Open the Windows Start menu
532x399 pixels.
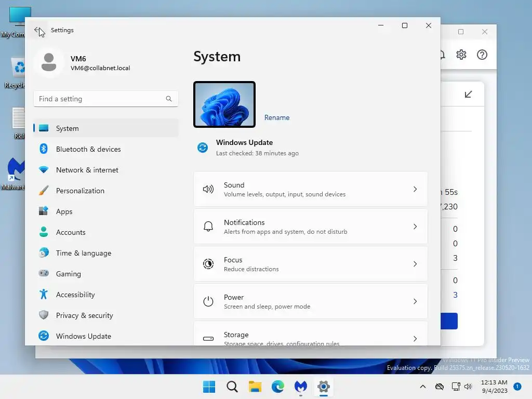pos(209,387)
